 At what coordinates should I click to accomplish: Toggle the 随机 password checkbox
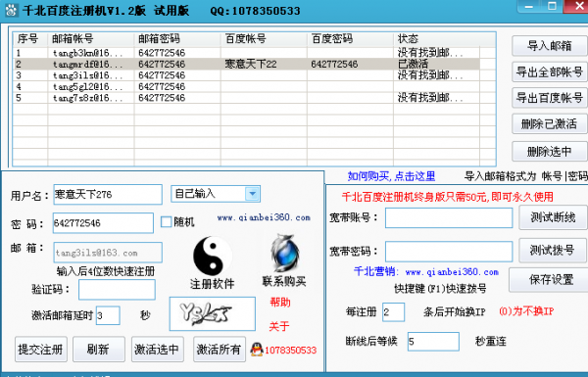166,222
